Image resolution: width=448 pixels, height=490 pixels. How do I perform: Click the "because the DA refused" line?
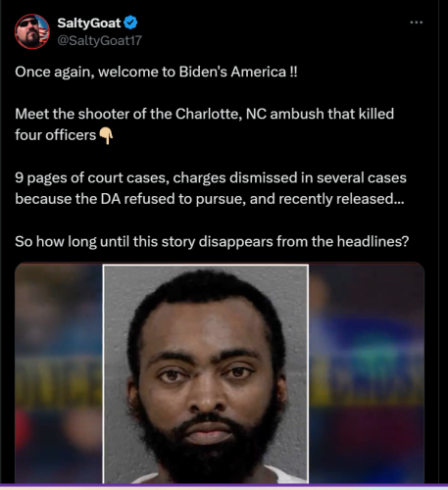click(x=210, y=199)
